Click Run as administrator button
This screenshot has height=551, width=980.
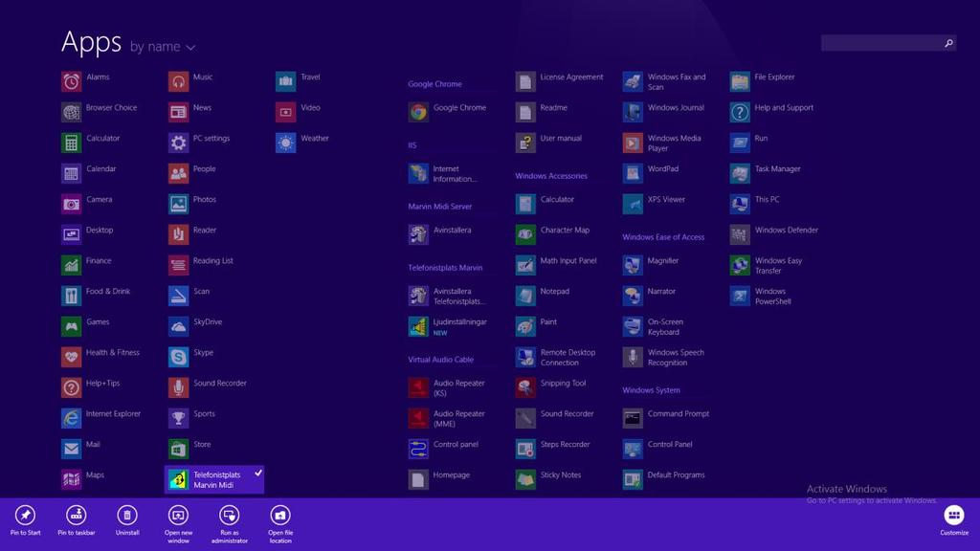click(230, 524)
